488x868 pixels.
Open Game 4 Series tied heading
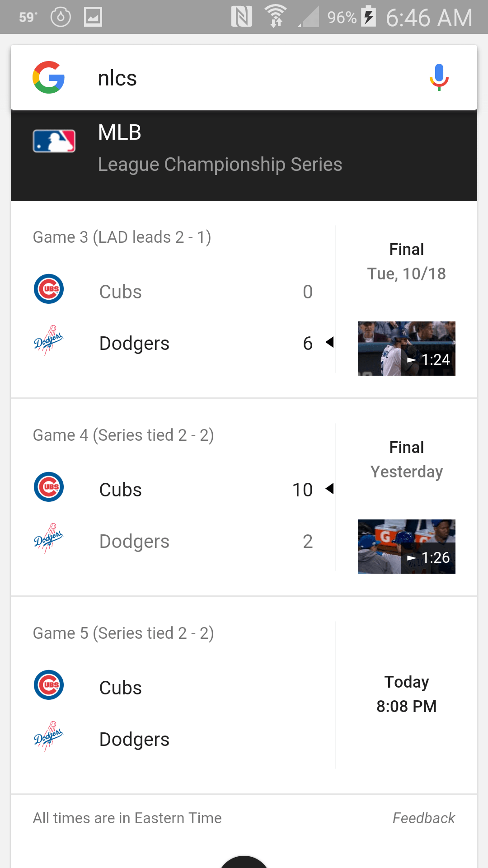(123, 435)
